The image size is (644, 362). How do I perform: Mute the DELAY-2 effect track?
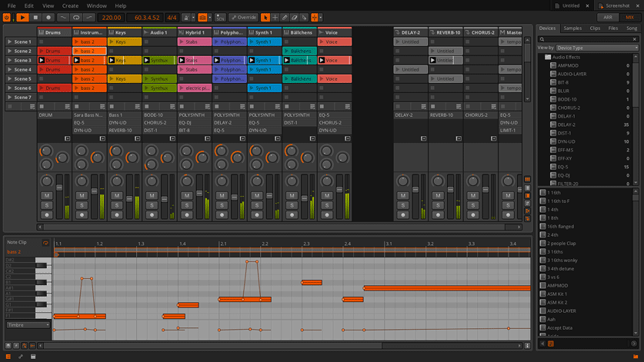point(403,196)
